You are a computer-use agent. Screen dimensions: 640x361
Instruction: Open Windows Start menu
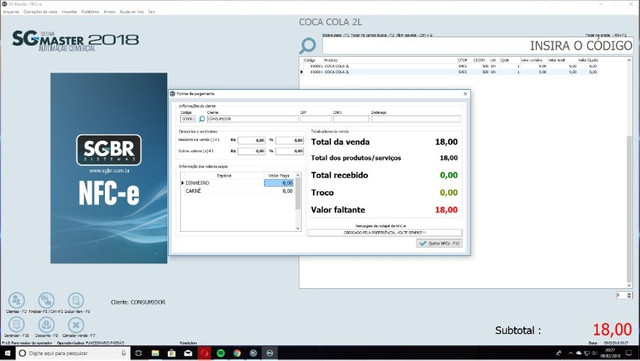click(x=7, y=353)
